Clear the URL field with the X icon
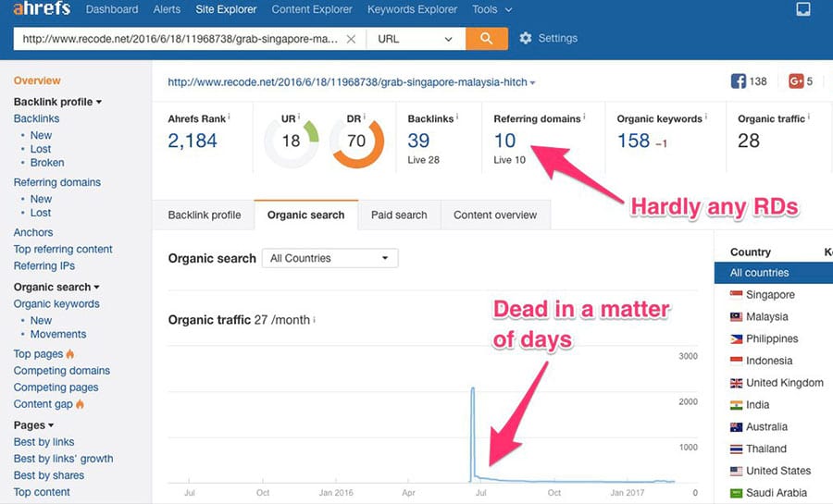This screenshot has height=504, width=833. tap(351, 39)
